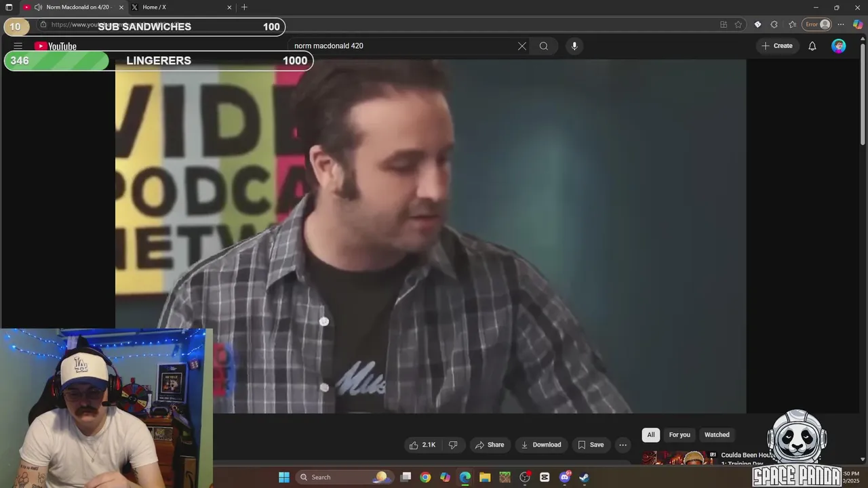This screenshot has width=868, height=488.
Task: Click the Create button
Action: tap(776, 46)
